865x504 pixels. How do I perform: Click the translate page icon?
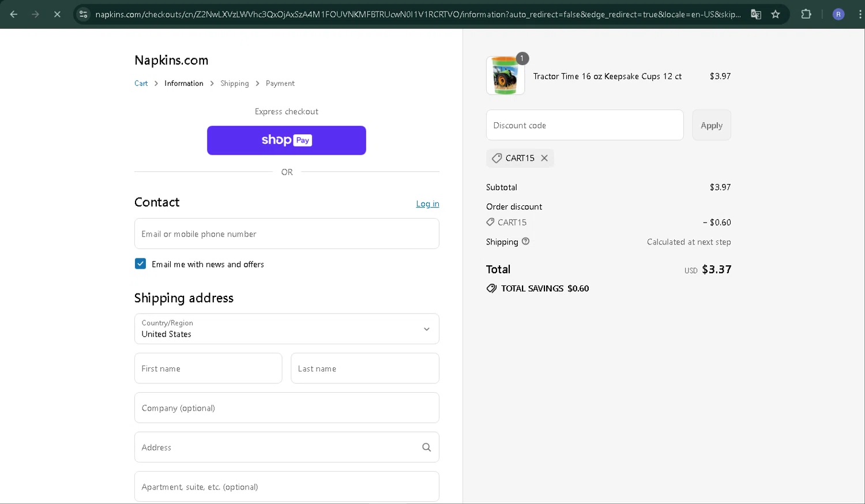click(755, 14)
